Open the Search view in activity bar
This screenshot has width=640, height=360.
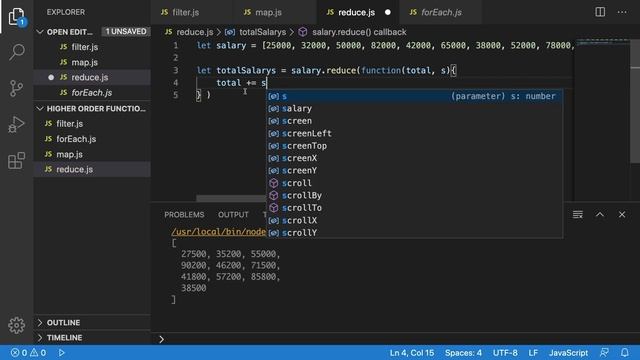point(17,52)
